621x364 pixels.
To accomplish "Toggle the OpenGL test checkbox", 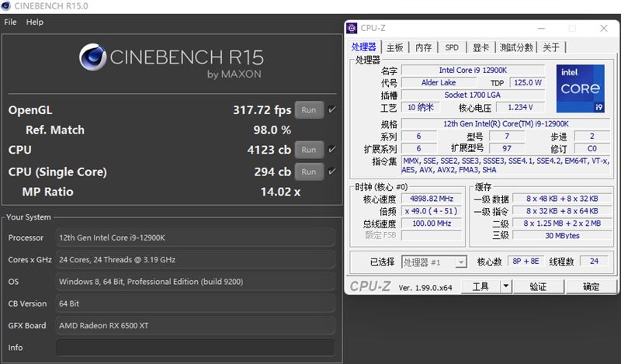I will point(332,110).
